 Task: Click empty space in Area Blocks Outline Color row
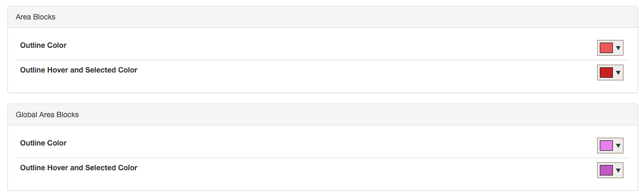point(332,48)
